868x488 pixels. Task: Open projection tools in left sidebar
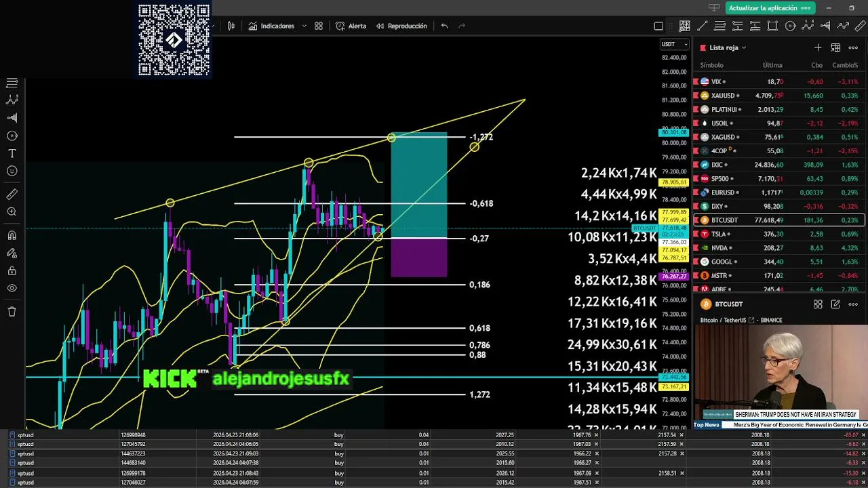point(12,118)
